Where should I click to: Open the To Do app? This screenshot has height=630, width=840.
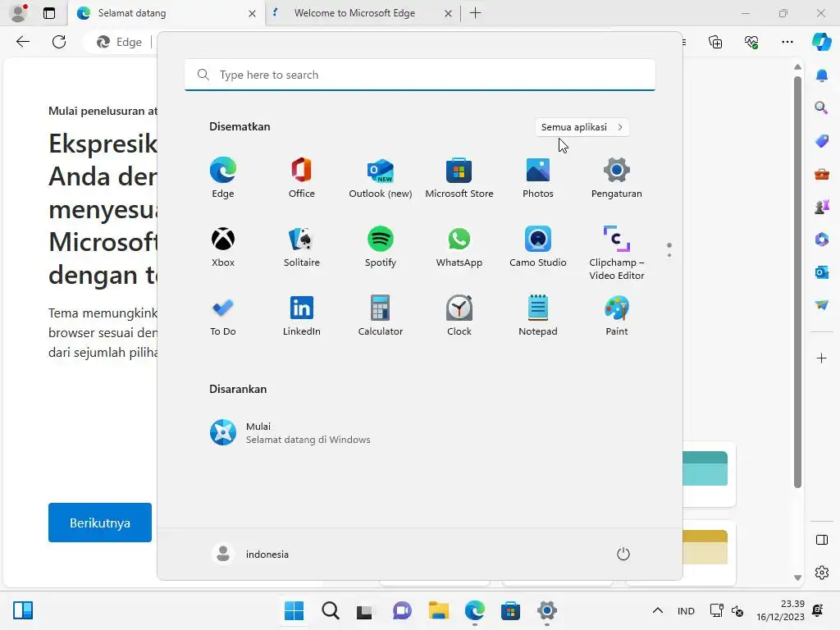tap(223, 316)
